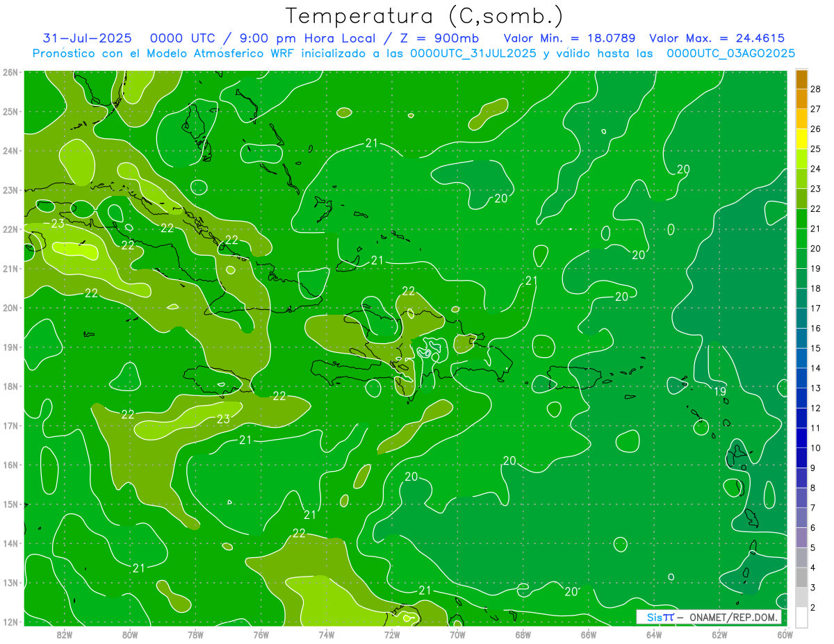
Task: Click the longitude axis label "60W"
Action: (785, 634)
